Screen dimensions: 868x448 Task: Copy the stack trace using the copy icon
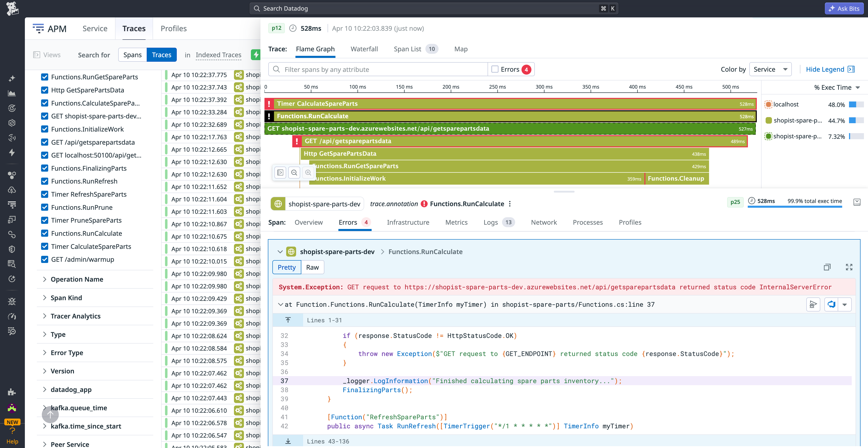pyautogui.click(x=827, y=267)
